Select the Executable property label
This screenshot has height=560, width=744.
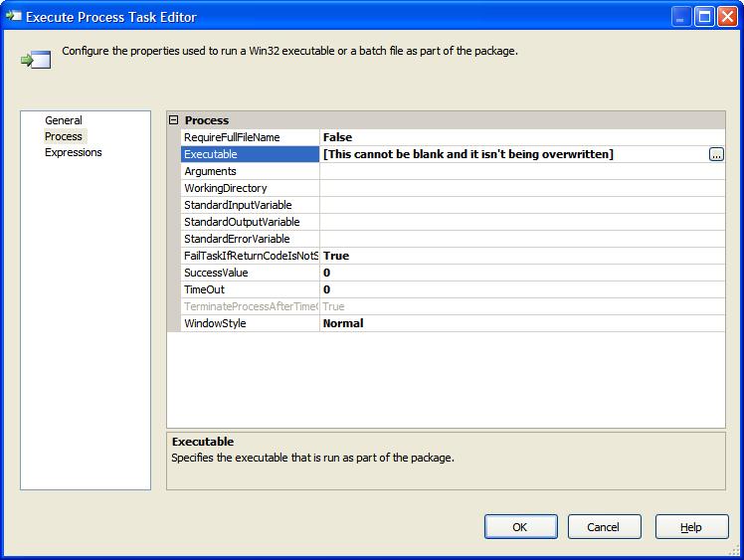[x=250, y=154]
